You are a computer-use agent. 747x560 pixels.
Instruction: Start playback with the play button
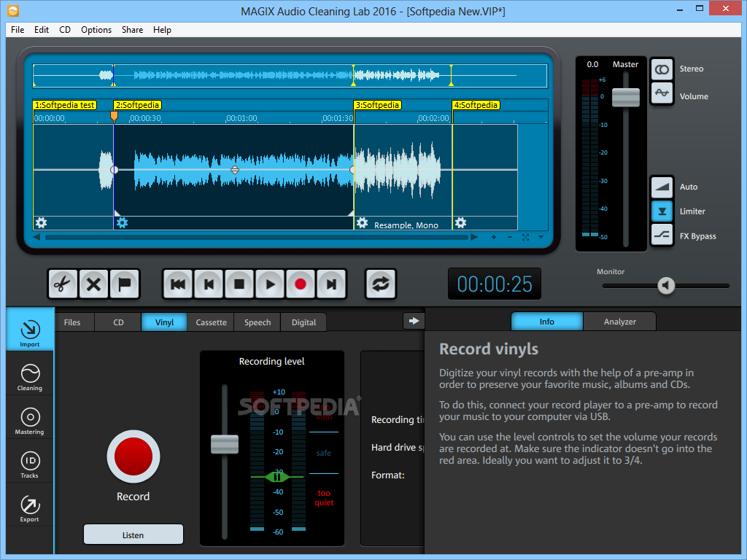(x=270, y=284)
